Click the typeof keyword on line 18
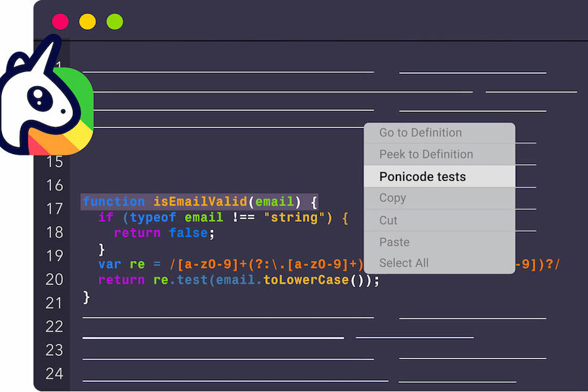The height and width of the screenshot is (392, 588). point(153,217)
